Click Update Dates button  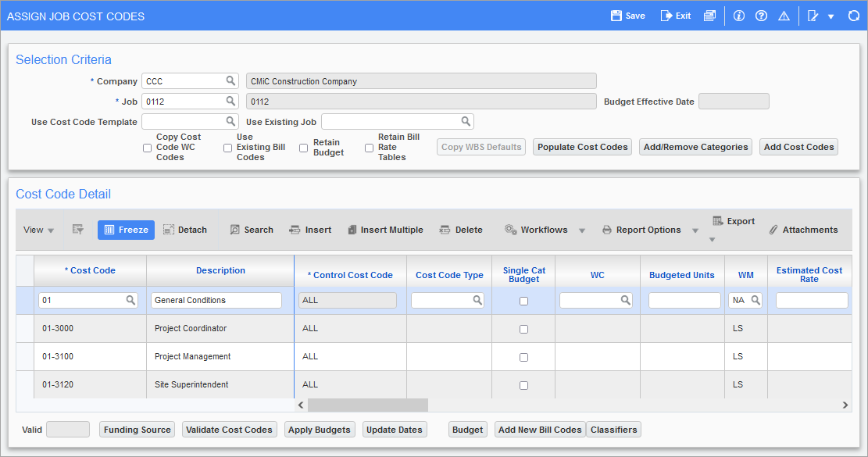[x=394, y=430]
